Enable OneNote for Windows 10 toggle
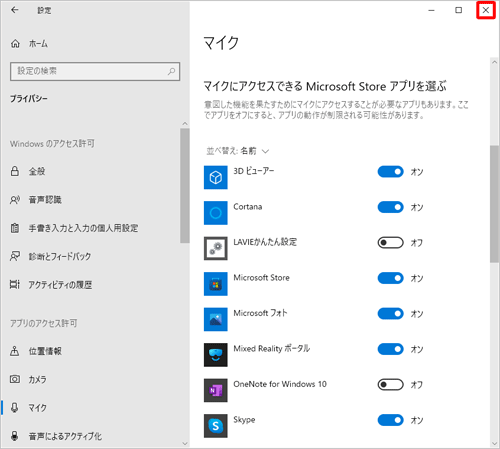500x449 pixels. tap(390, 385)
